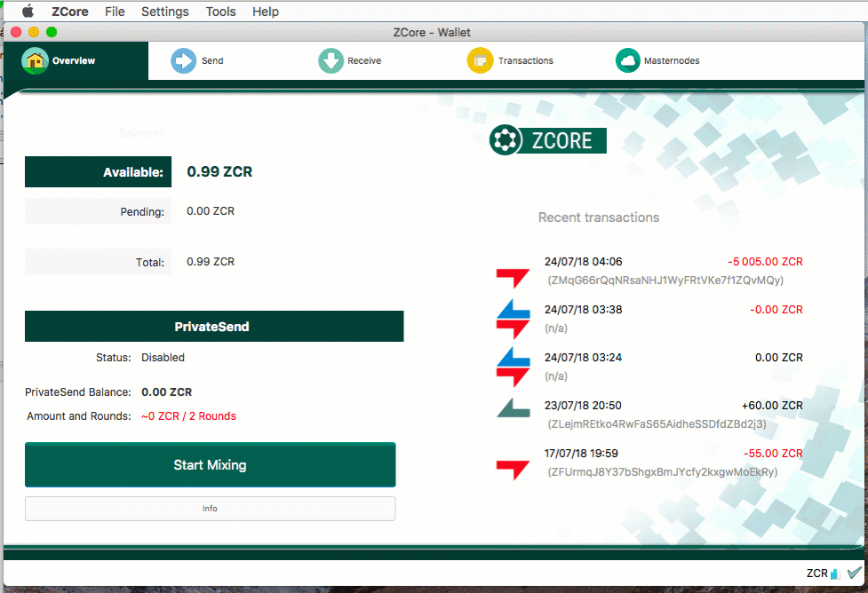This screenshot has height=593, width=868.
Task: Open the Tools menu
Action: [x=221, y=11]
